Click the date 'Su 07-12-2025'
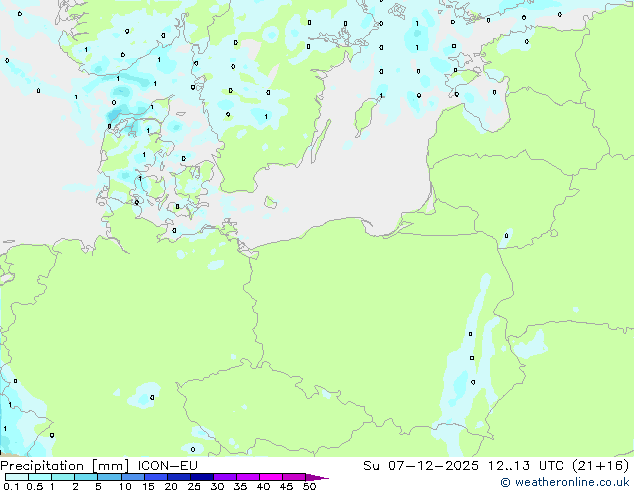This screenshot has width=634, height=490. pyautogui.click(x=421, y=466)
